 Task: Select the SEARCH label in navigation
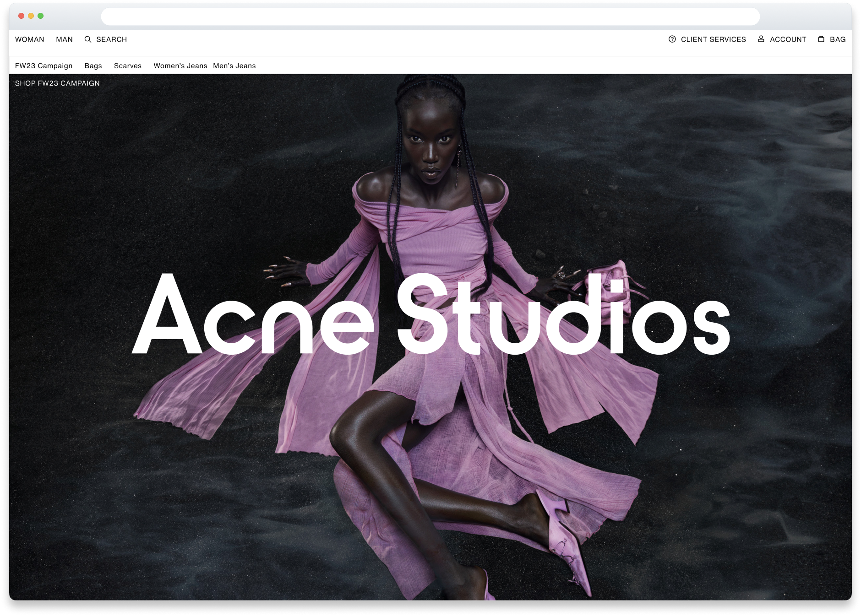pos(112,39)
